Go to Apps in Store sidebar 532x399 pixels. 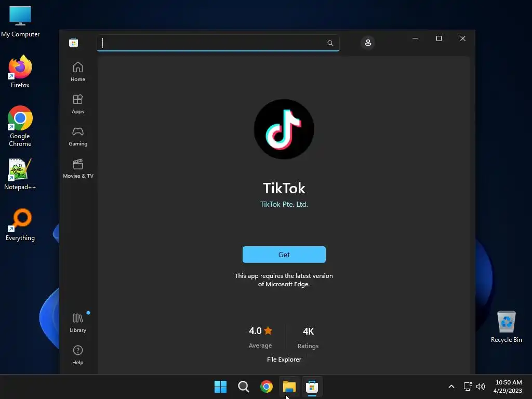[x=78, y=104]
